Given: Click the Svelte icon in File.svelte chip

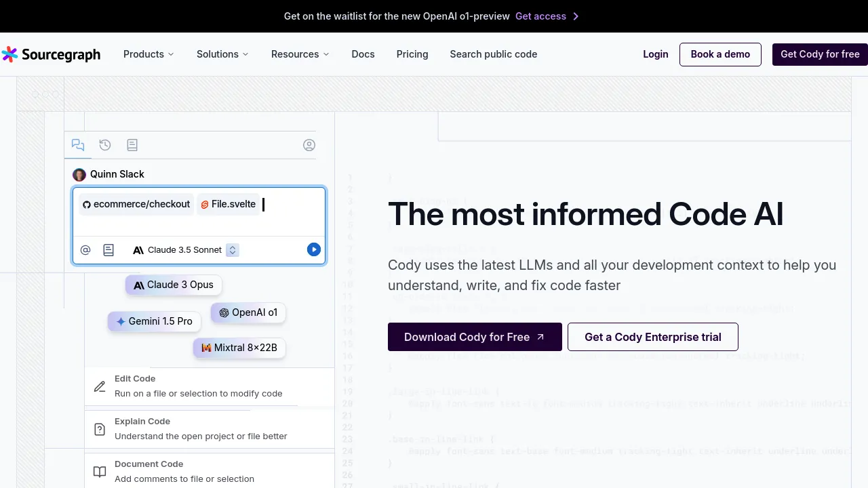Looking at the screenshot, I should (205, 205).
